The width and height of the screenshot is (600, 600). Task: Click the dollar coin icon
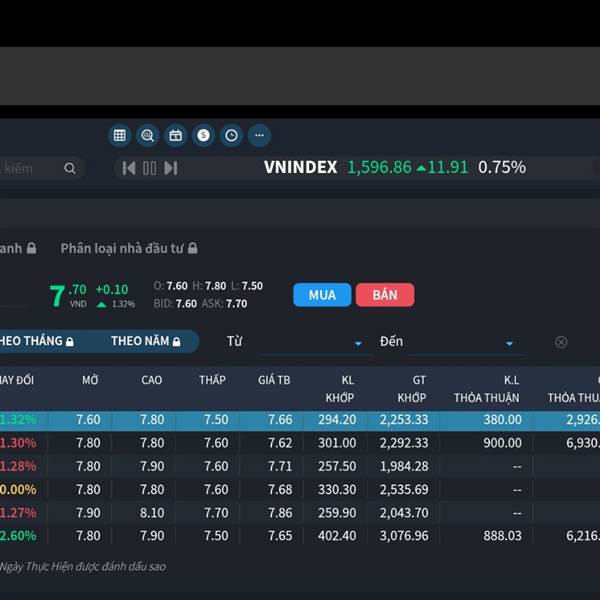click(x=203, y=135)
